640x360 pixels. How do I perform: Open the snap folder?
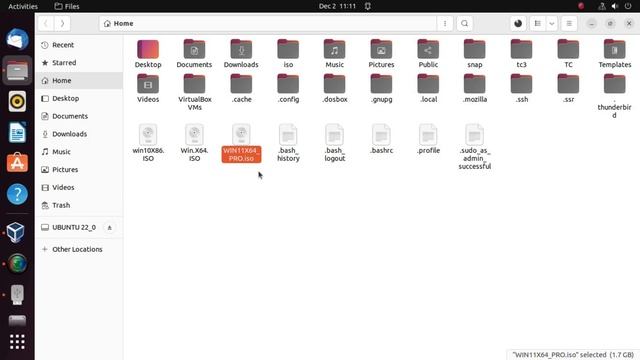474,50
